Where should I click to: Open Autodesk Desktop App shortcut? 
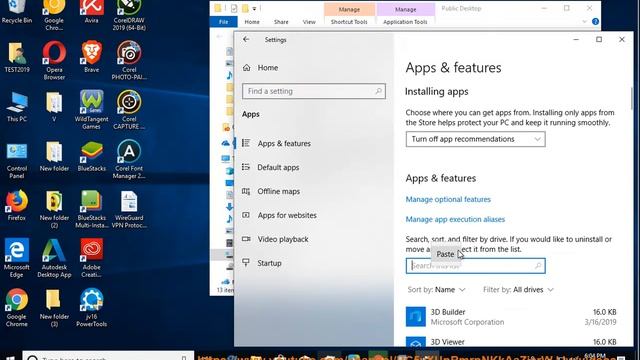pyautogui.click(x=54, y=258)
